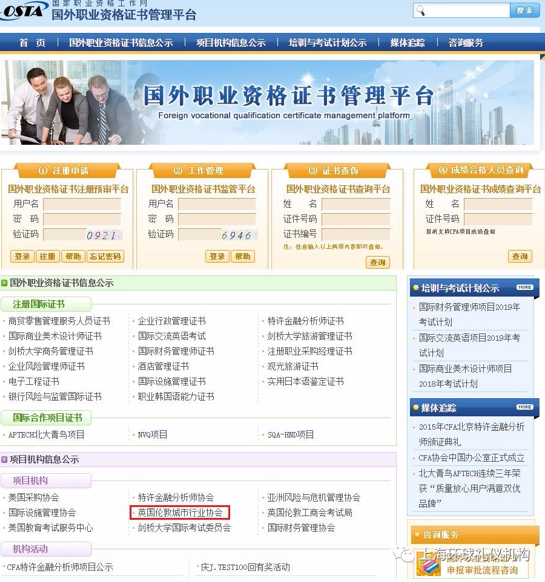Open 国际交流英语考试 link

tap(172, 336)
